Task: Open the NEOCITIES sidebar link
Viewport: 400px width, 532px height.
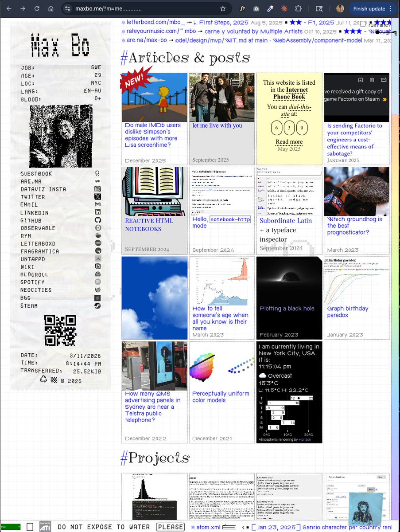Action: (x=36, y=290)
